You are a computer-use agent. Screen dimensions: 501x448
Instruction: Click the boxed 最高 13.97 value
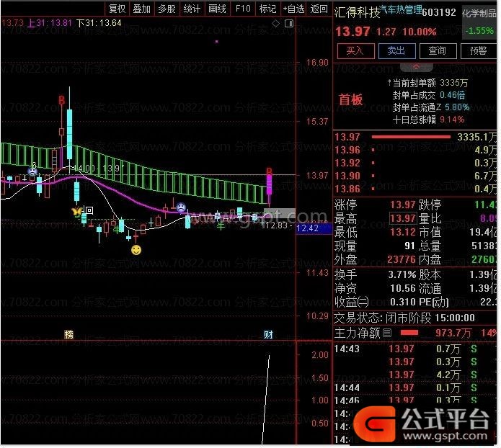tap(402, 218)
